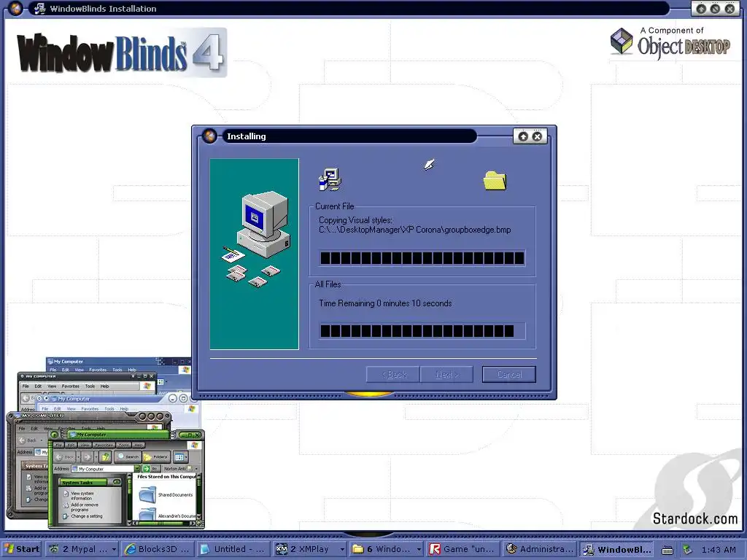Click the 'Installing' dialog title text

click(247, 136)
